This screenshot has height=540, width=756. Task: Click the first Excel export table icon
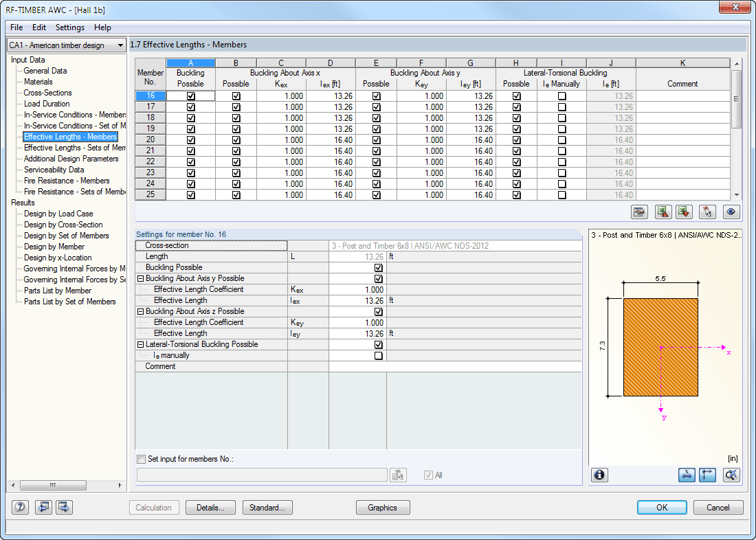tap(664, 212)
